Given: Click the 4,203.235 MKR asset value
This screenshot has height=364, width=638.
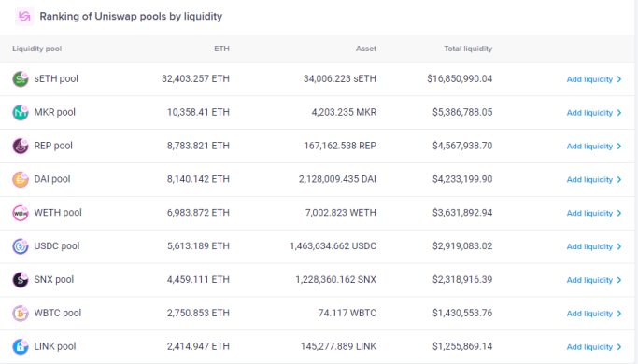Looking at the screenshot, I should 344,112.
